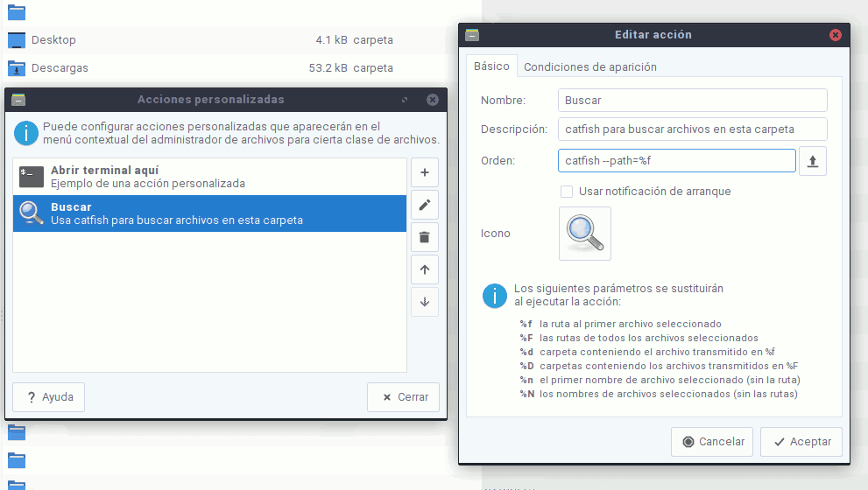
Task: Close the Editar acción dialog
Action: click(x=835, y=35)
